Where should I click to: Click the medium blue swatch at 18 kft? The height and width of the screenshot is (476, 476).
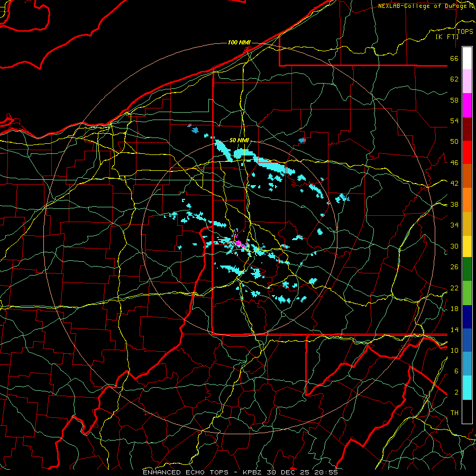[467, 341]
